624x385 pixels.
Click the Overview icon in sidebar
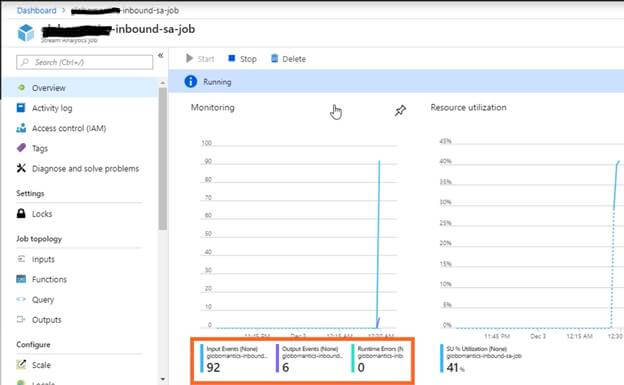coord(21,87)
